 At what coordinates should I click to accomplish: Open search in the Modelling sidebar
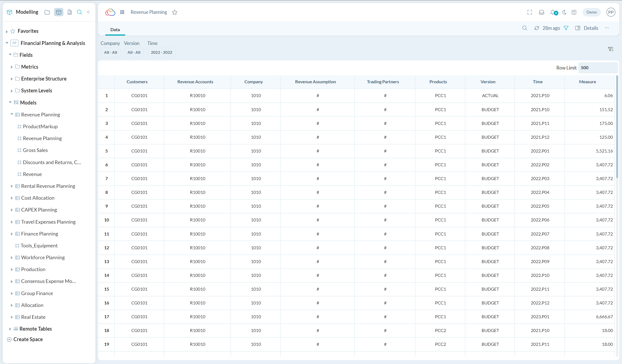click(x=79, y=12)
